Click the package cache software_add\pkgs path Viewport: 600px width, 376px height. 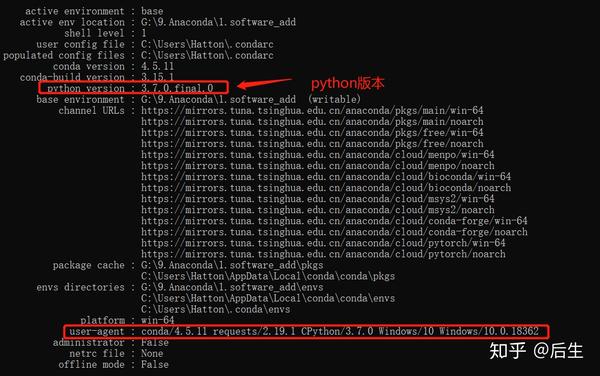[232, 265]
